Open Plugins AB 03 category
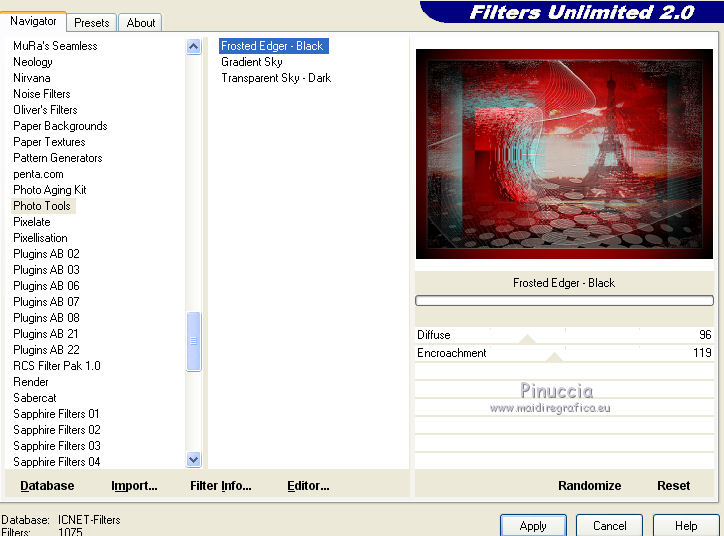Screen dimensions: 724x536 click(46, 270)
